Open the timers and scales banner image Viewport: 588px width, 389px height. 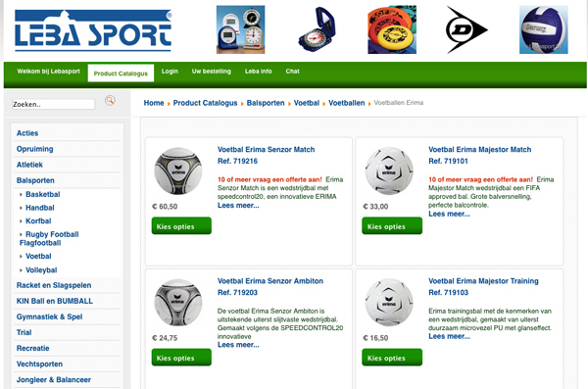[240, 29]
